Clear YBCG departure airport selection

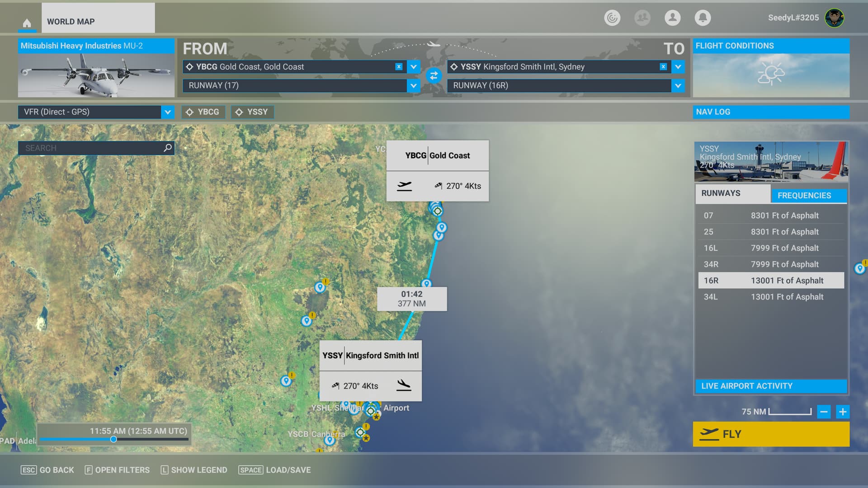coord(399,66)
